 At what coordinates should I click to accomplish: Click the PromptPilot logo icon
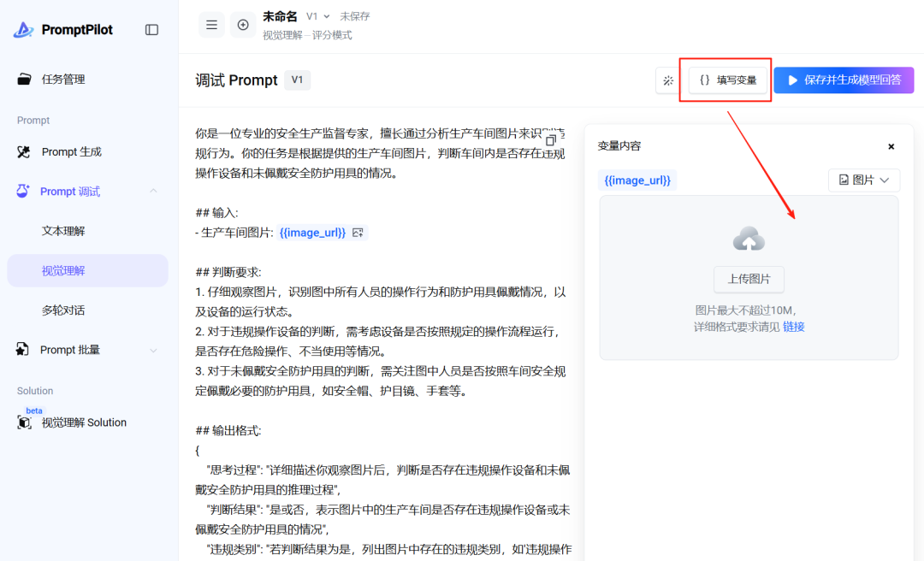[x=24, y=29]
